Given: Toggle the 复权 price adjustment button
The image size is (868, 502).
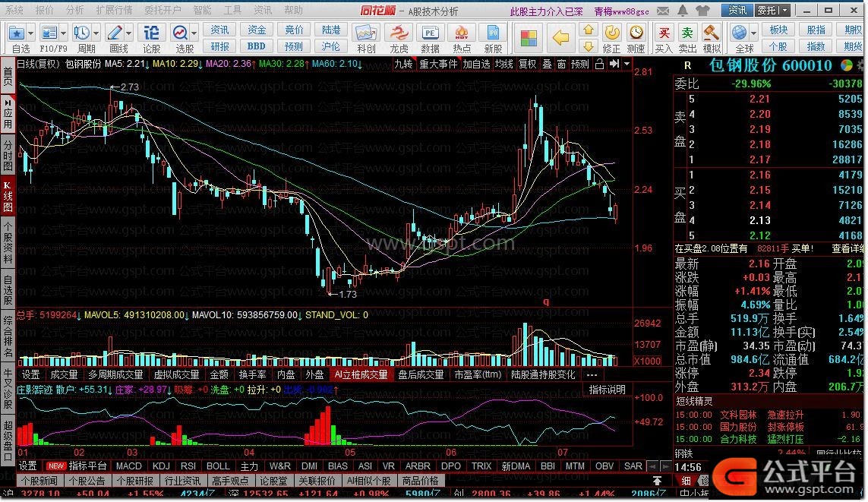Looking at the screenshot, I should (527, 65).
